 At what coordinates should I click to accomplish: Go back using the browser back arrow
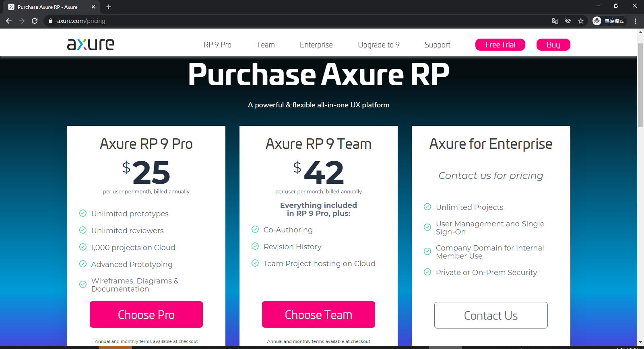[x=9, y=21]
